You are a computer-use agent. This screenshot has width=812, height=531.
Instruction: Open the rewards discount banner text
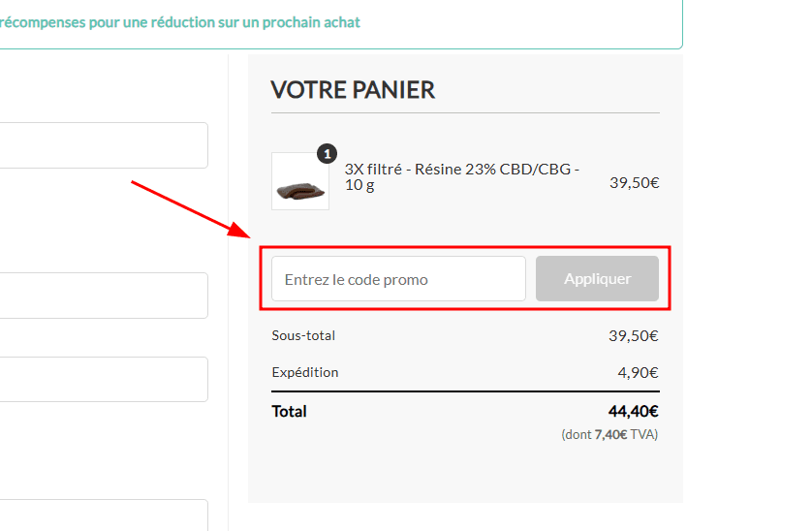tap(180, 21)
